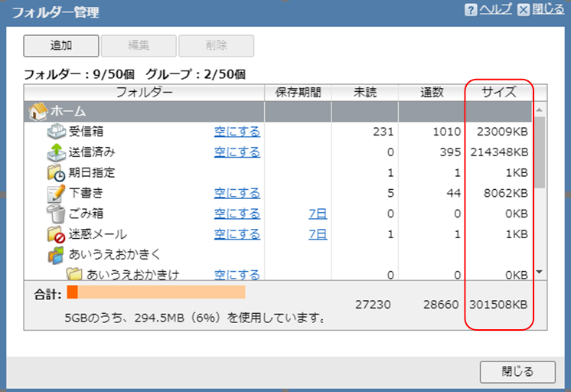571x392 pixels.
Task: Click the あいうえおかきく group icon
Action: [x=57, y=254]
